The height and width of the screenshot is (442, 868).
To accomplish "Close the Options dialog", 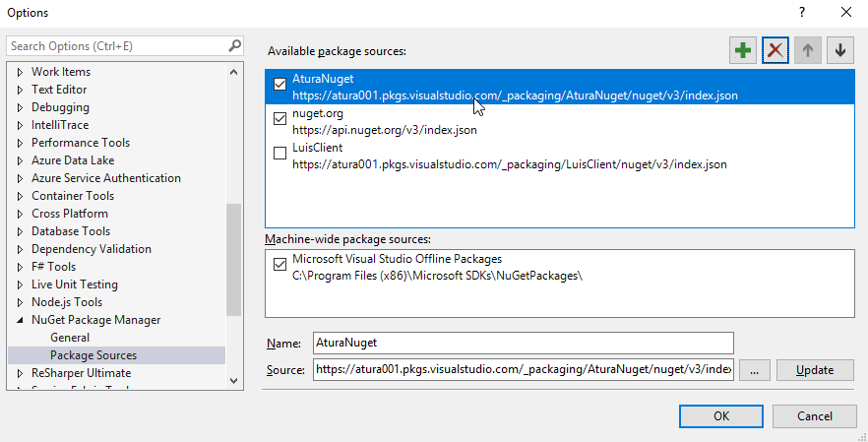I will click(846, 12).
